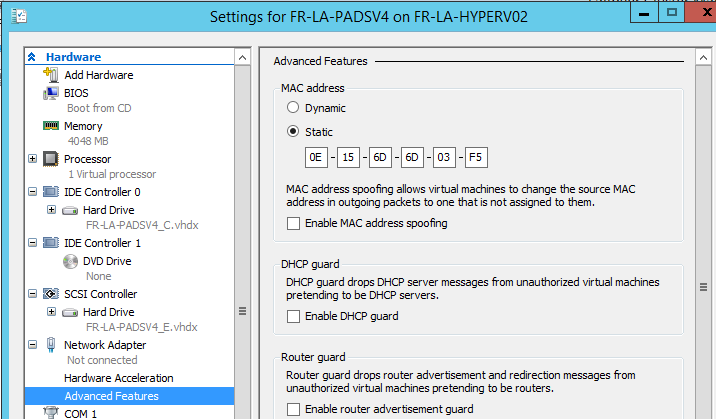Expand the Processor tree node
Screen dimensions: 716x419
tap(34, 159)
